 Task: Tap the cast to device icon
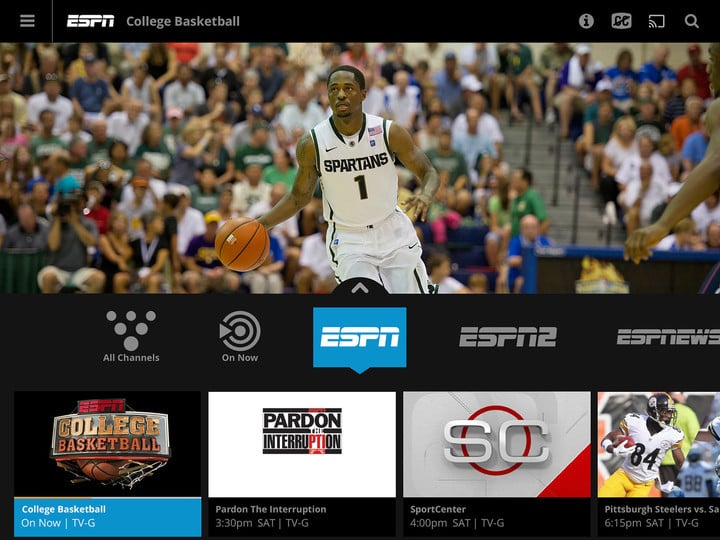[656, 21]
